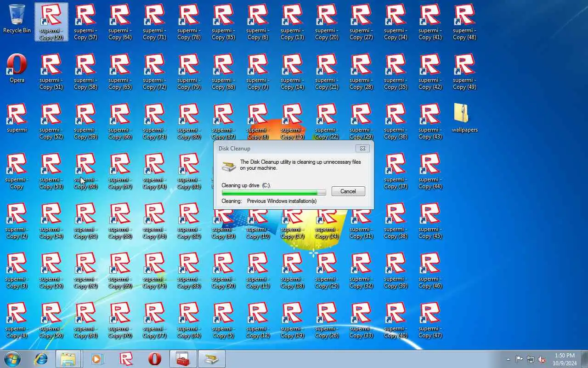
Task: Select supermi - Copy (53) icon
Action: point(51,171)
